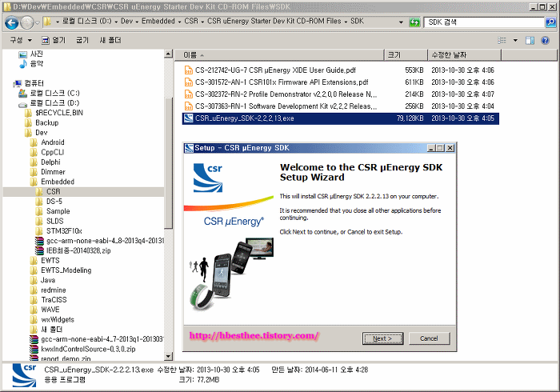Click the help question mark icon
Viewport: 560px width, 392px height.
click(545, 40)
